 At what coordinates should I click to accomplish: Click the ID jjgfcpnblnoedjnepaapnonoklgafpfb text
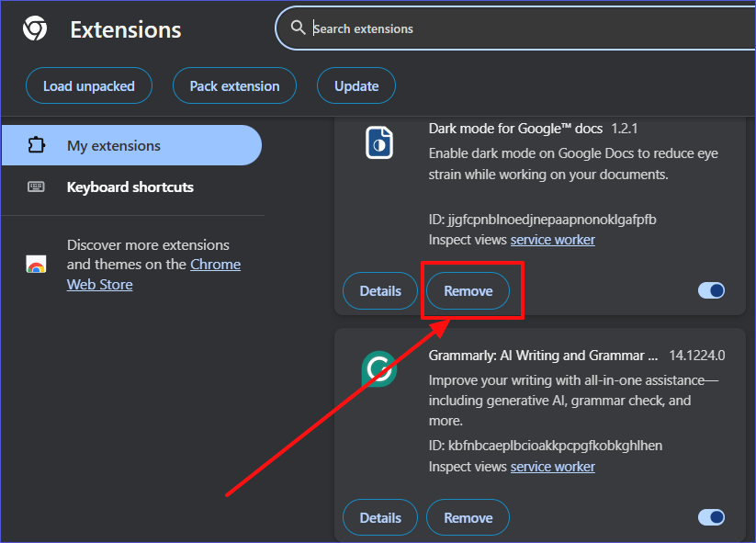point(542,220)
